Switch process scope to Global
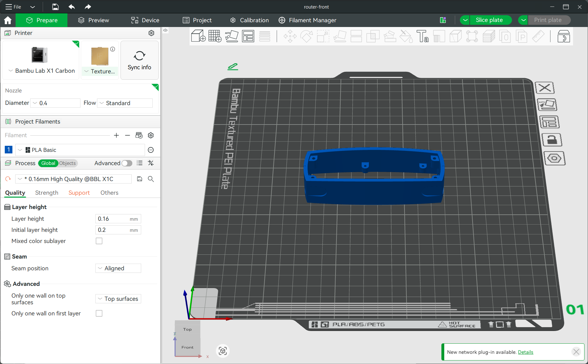This screenshot has width=588, height=364. (48, 163)
